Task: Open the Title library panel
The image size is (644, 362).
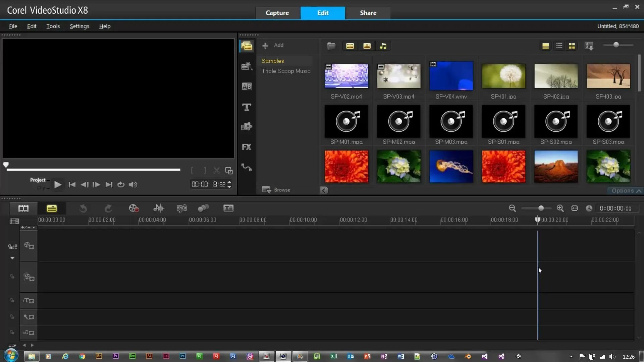Action: (x=247, y=107)
